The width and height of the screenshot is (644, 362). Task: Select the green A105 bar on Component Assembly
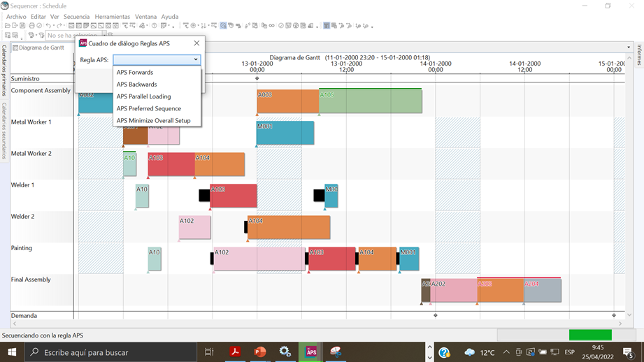pos(371,101)
